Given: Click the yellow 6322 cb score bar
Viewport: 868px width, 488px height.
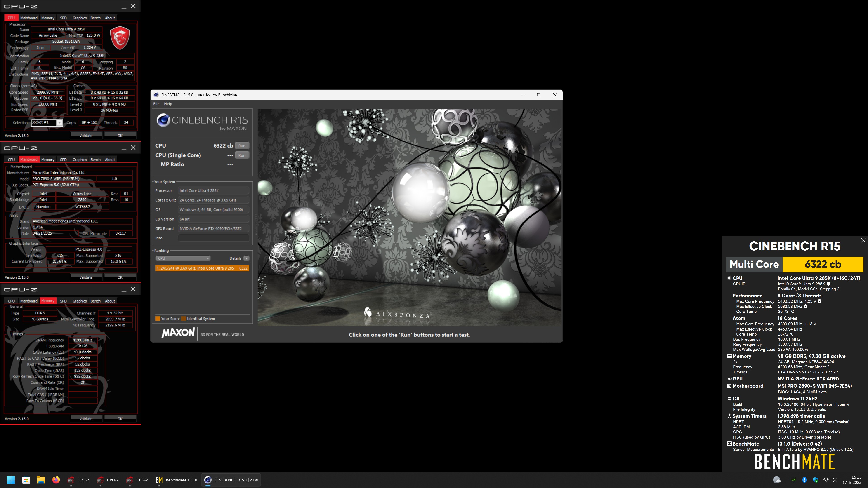Looking at the screenshot, I should 823,264.
